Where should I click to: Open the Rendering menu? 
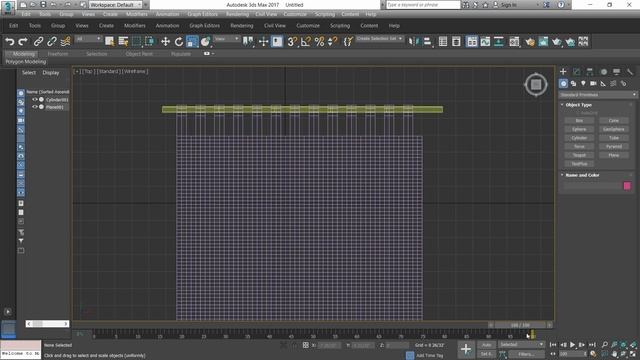(x=242, y=25)
